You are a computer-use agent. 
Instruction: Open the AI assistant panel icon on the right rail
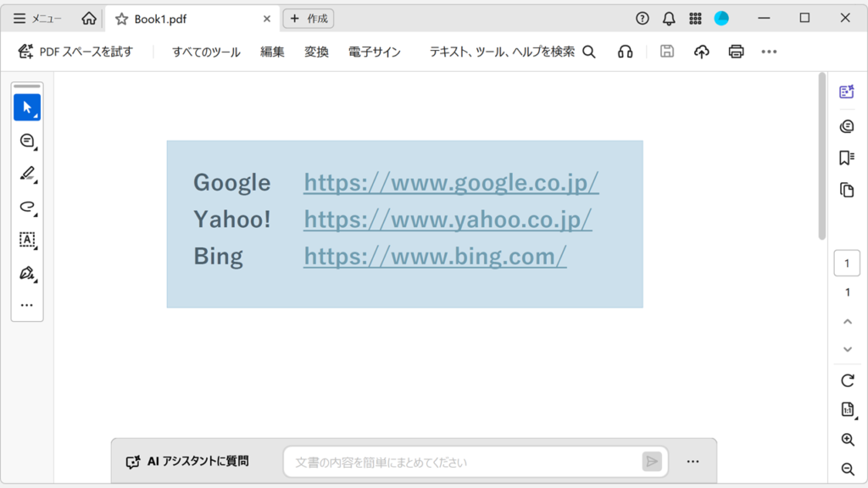(x=847, y=91)
